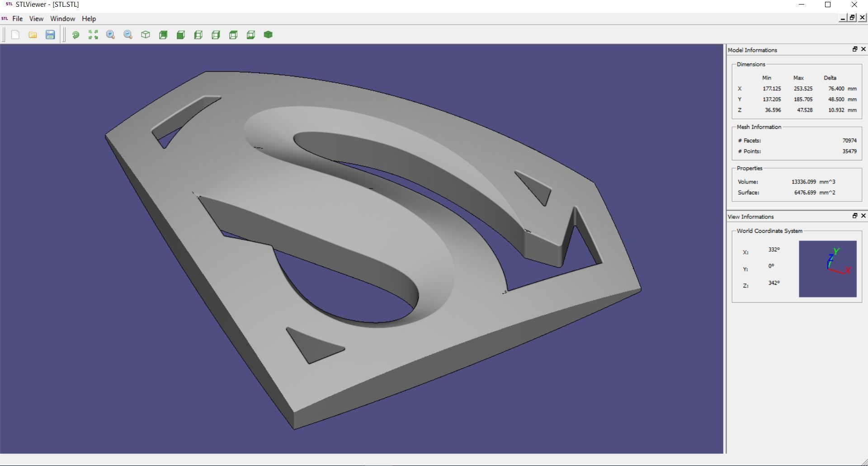The width and height of the screenshot is (868, 466).
Task: Select the cube icon with right face shaded
Action: 216,35
